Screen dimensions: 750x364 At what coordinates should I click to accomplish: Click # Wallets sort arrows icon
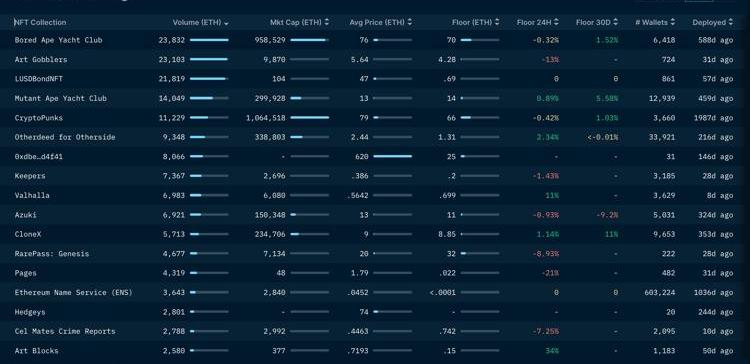tap(673, 22)
